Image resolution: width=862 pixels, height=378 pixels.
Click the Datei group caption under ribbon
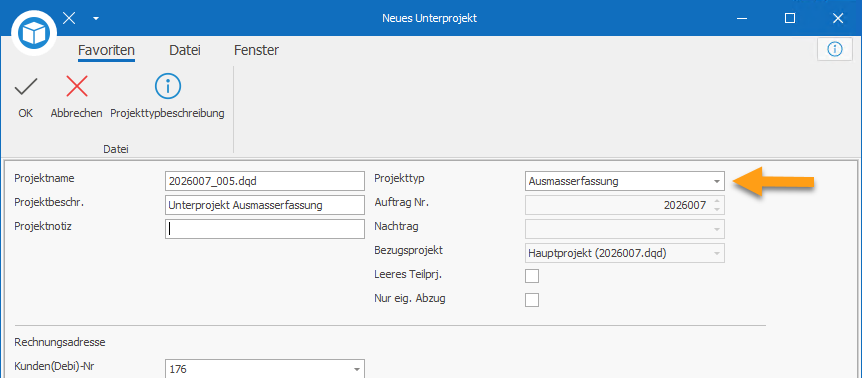(x=116, y=149)
